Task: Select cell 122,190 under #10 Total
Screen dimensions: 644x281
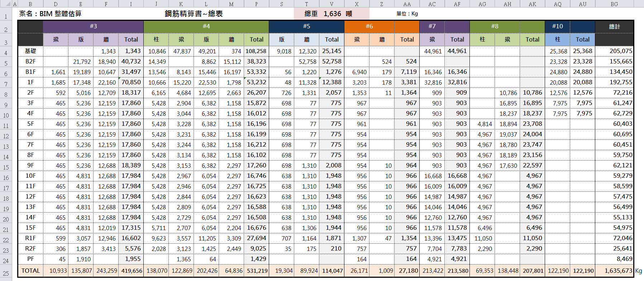Action: pos(582,271)
